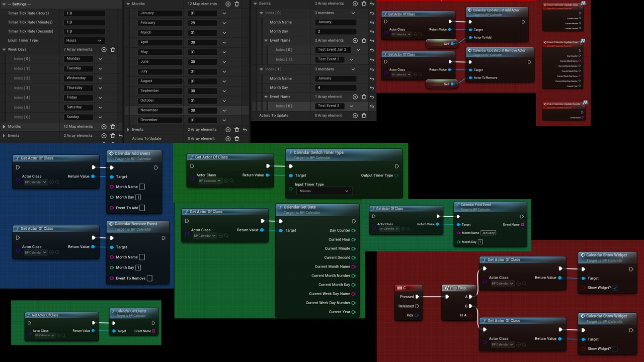Select Calendar Switch Timer Type node title
644x362 pixels.
pyautogui.click(x=318, y=152)
